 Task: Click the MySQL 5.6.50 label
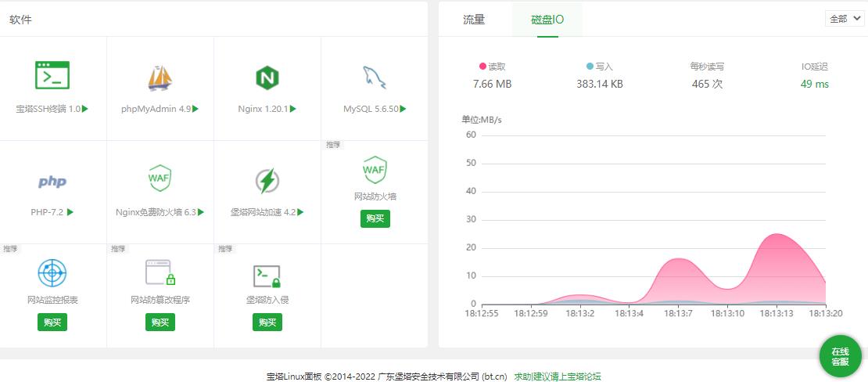371,110
